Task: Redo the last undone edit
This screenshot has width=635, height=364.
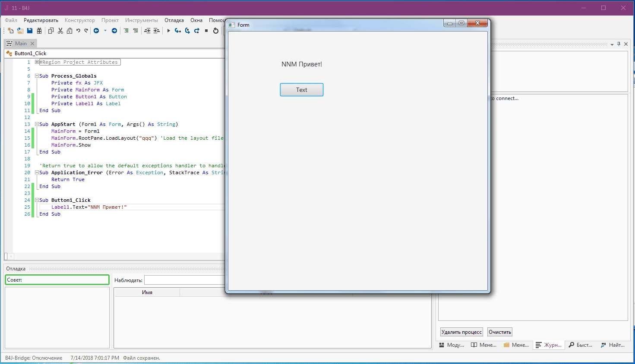Action: point(86,31)
